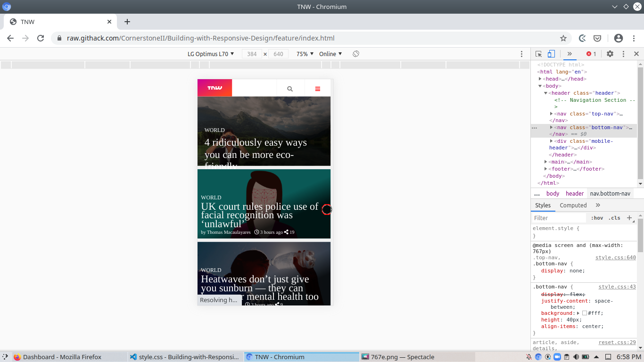Toggle the :hov element state panel
This screenshot has height=362, width=644.
point(597,218)
